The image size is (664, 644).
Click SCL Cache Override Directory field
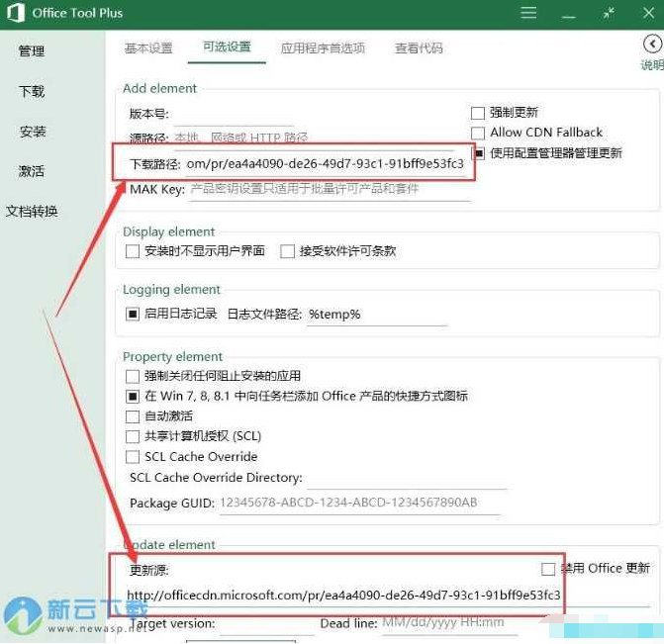(406, 478)
